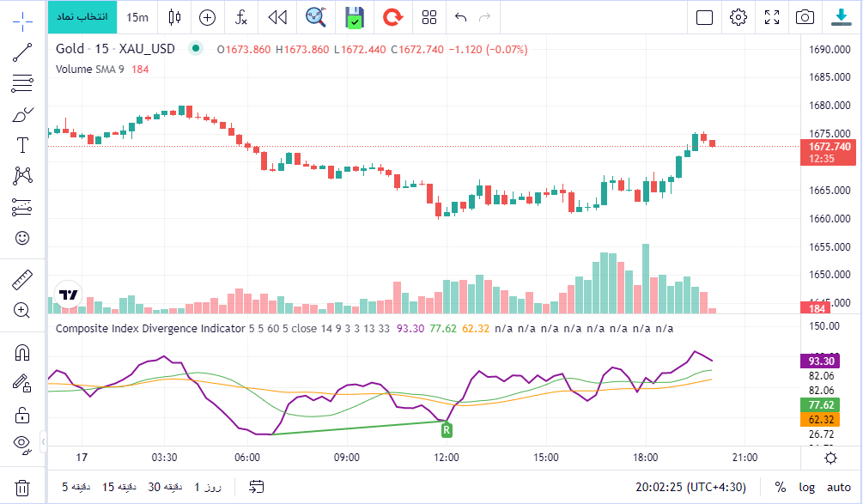863x504 pixels.
Task: Switch to the 1-day range at bottom
Action: [x=208, y=487]
